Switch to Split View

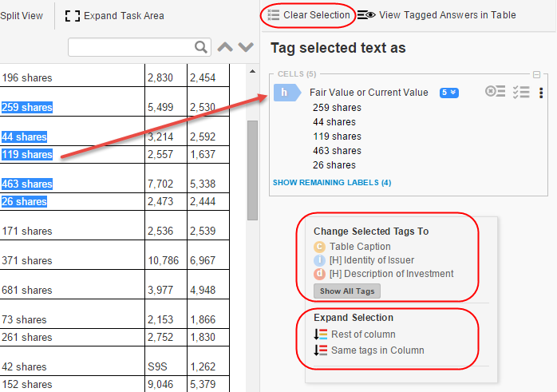tap(22, 16)
